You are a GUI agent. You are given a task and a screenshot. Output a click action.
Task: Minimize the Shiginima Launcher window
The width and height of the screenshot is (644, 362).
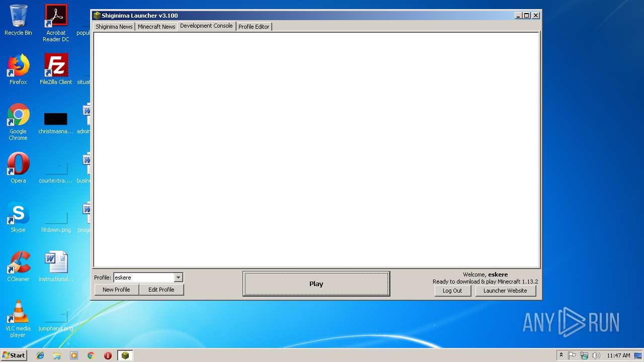click(x=518, y=16)
